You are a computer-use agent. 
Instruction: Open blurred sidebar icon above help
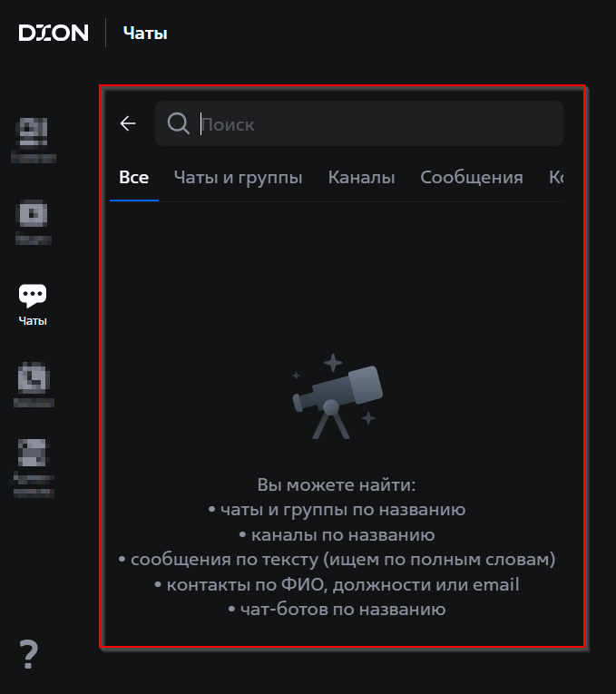click(34, 468)
